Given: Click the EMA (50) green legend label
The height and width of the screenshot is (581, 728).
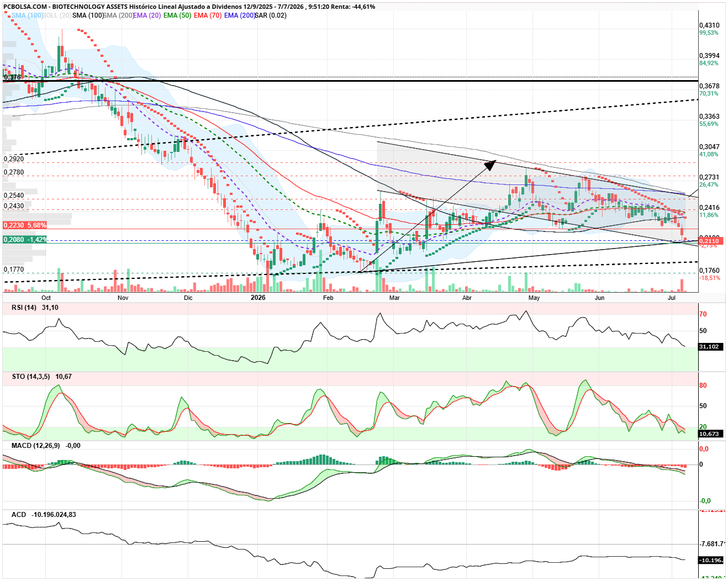Looking at the screenshot, I should [177, 15].
